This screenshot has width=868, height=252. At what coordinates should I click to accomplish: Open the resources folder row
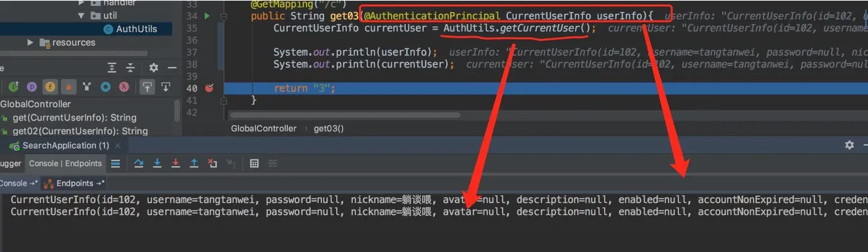click(86, 42)
